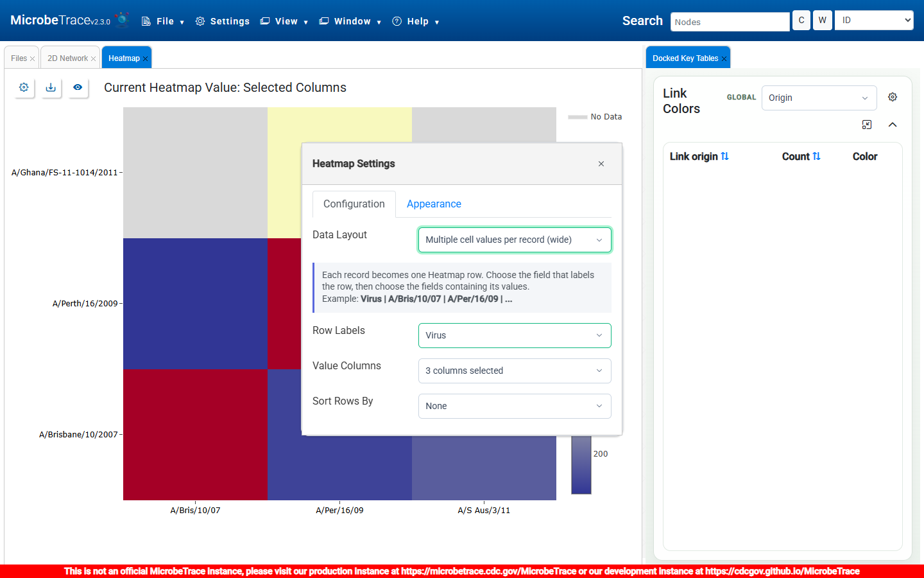Screen dimensions: 924x578
Task: Open the Row Labels Virus dropdown
Action: click(515, 335)
